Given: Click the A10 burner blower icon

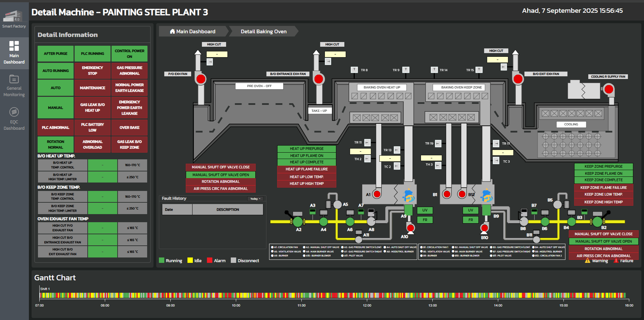Looking at the screenshot, I should coord(410,228).
